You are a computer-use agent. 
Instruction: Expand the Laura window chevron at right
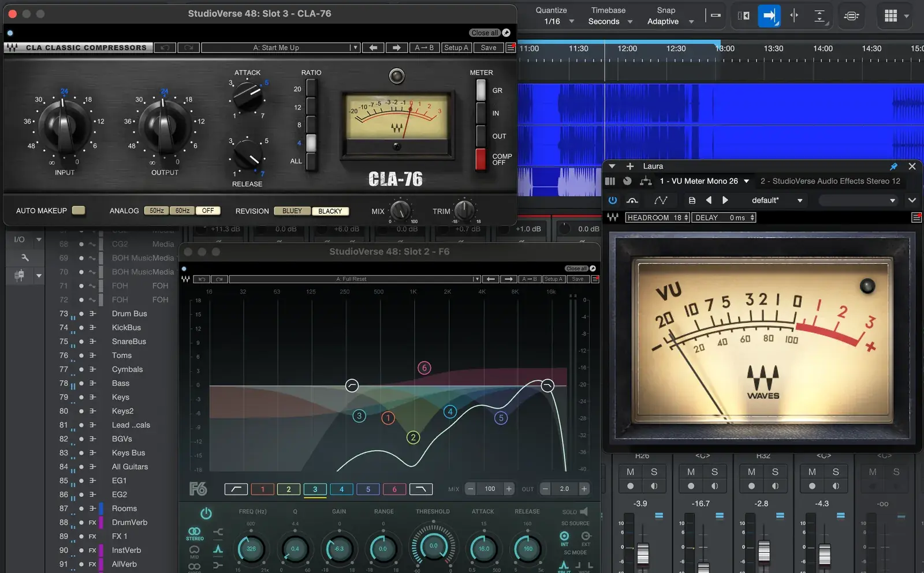tap(912, 200)
